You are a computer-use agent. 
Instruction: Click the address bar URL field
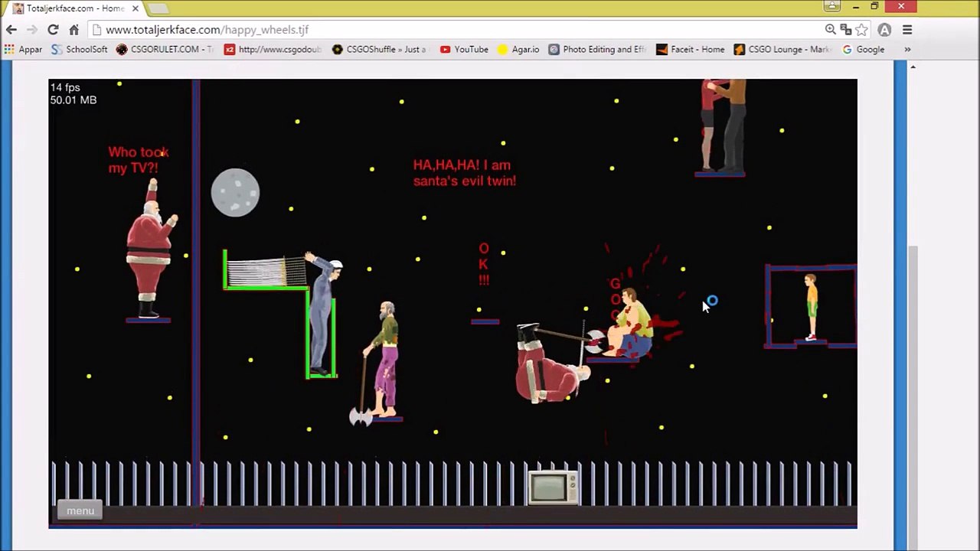click(456, 30)
